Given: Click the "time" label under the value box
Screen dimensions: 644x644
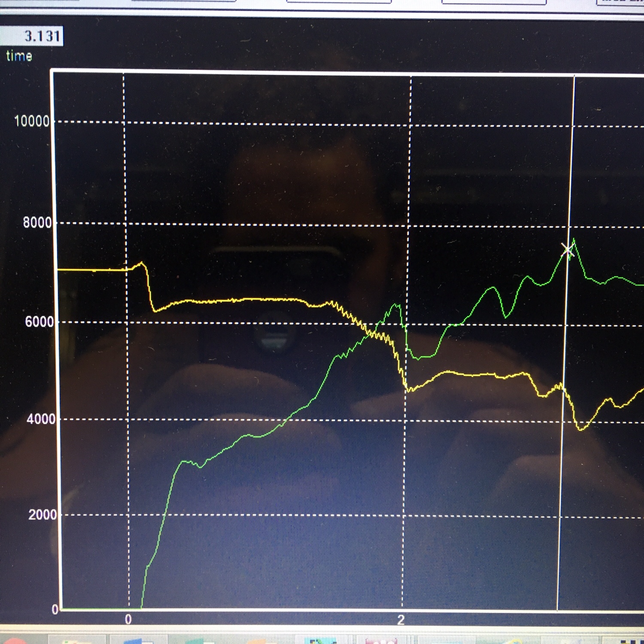Looking at the screenshot, I should point(19,56).
